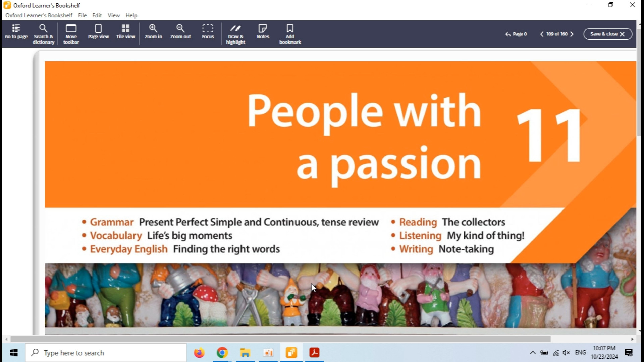Activate the Focus tool
The height and width of the screenshot is (362, 644).
pyautogui.click(x=208, y=32)
